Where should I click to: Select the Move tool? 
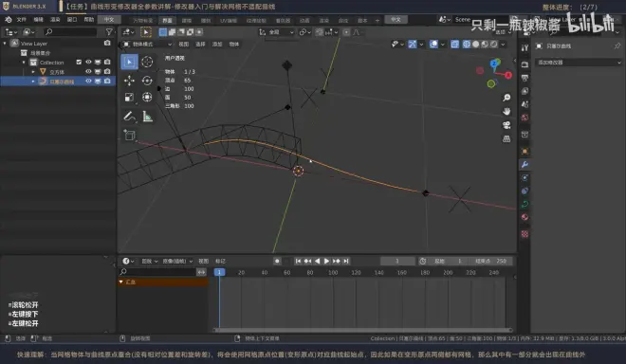pyautogui.click(x=129, y=81)
